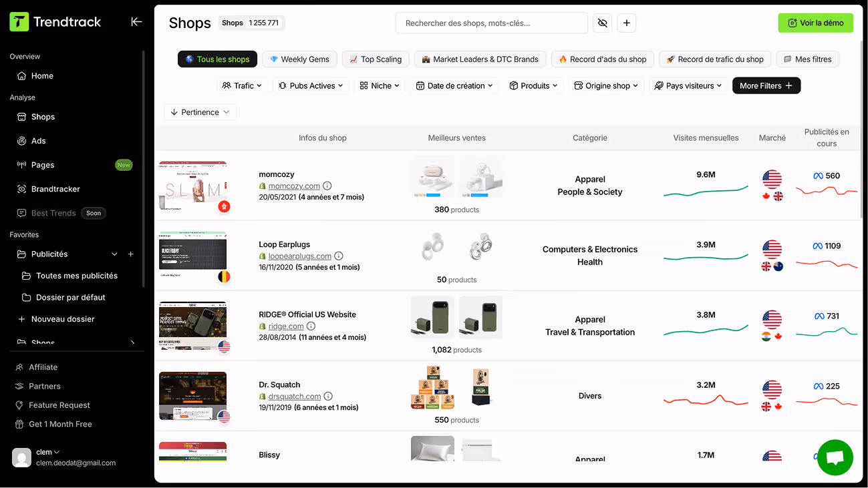Open the Origine shop filter dropdown
The image size is (868, 488).
click(606, 85)
